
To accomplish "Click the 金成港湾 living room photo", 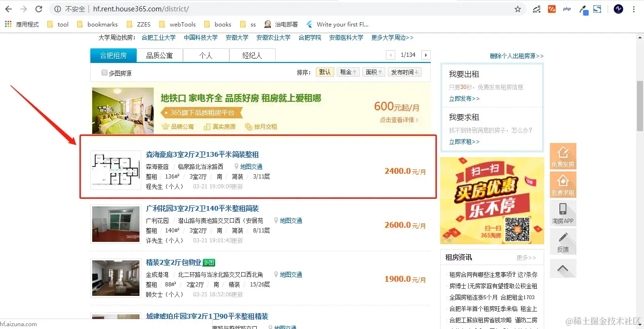I will (x=116, y=278).
